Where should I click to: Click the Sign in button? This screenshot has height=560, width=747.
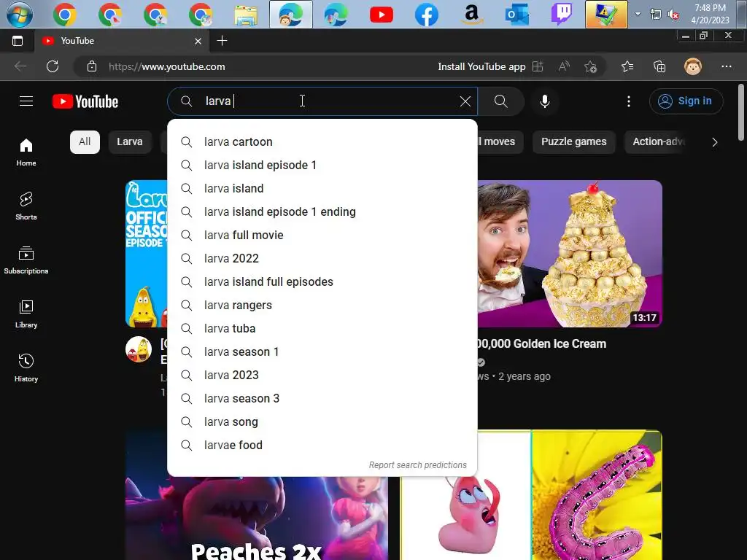click(x=686, y=101)
